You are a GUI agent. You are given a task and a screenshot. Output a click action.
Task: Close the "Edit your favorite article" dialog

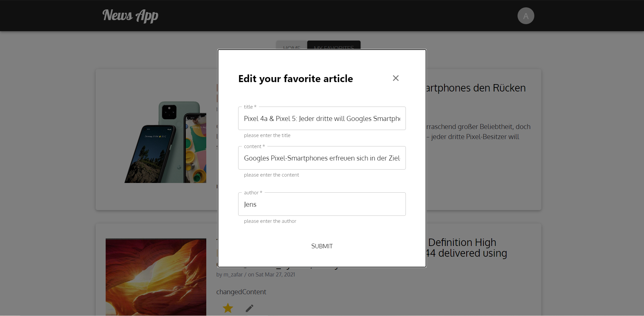pos(395,78)
